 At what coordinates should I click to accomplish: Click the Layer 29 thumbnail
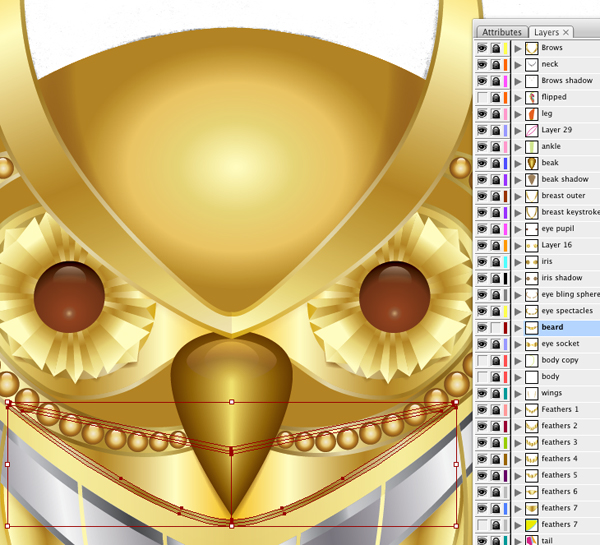click(532, 131)
